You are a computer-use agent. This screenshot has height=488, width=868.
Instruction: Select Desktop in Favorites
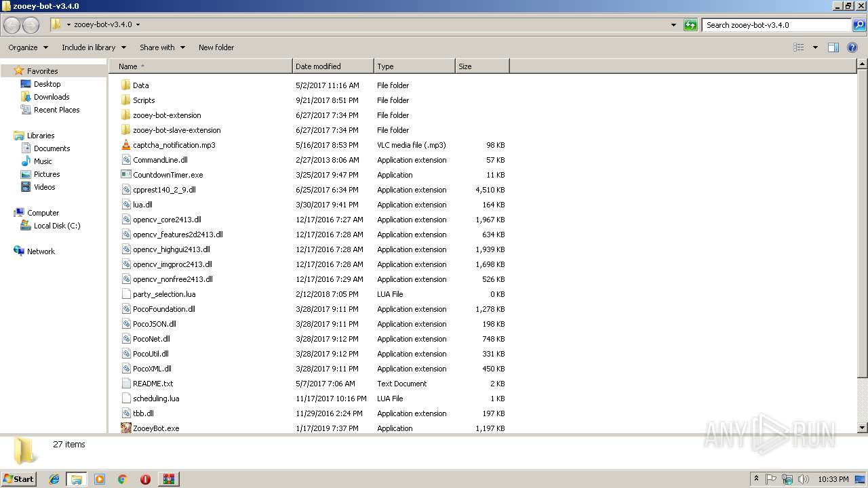click(x=41, y=84)
